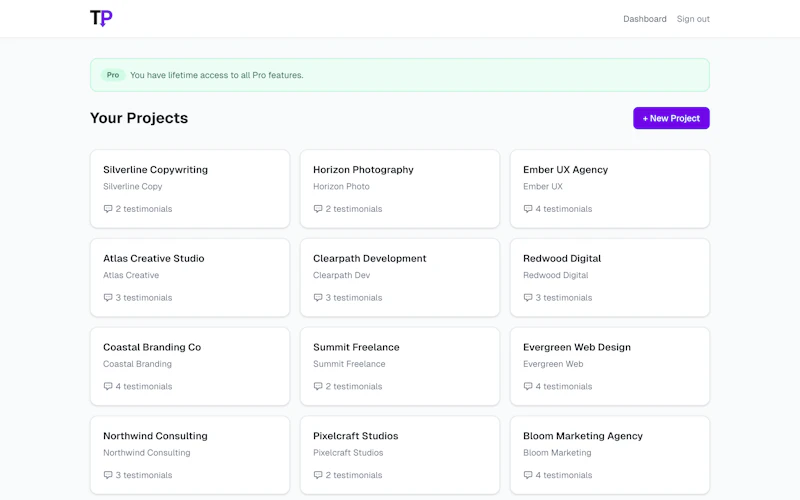This screenshot has width=800, height=500.
Task: Open the Northwind Consulting project
Action: 190,455
